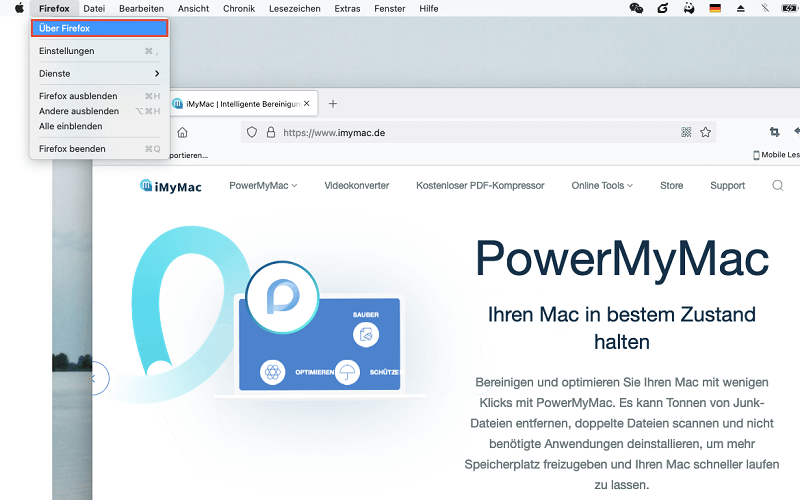Go to the Store page
800x500 pixels.
click(x=671, y=186)
